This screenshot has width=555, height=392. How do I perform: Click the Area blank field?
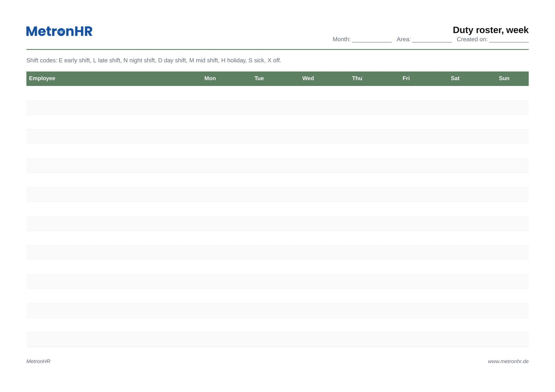(x=432, y=40)
